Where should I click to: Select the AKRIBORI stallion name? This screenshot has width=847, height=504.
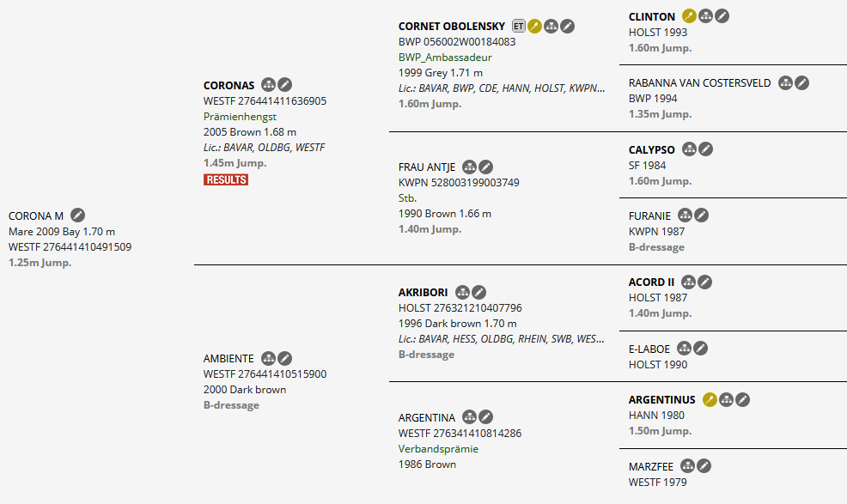[423, 292]
